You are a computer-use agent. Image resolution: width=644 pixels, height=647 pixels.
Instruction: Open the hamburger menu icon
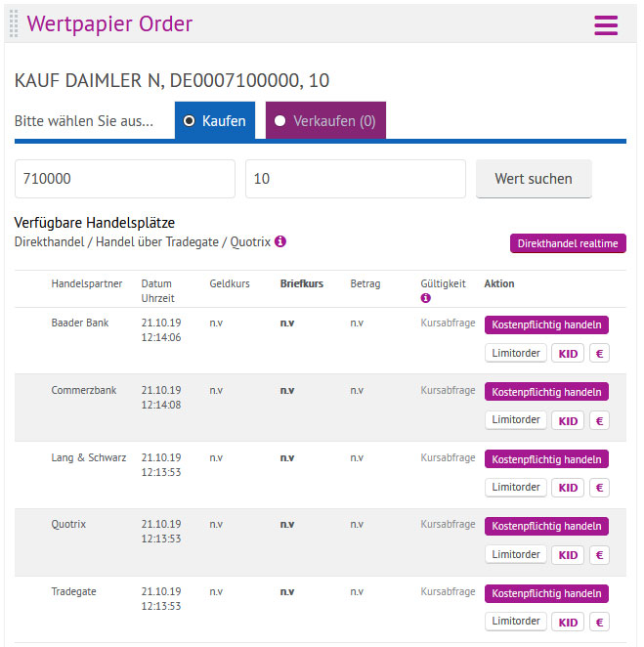pos(606,25)
